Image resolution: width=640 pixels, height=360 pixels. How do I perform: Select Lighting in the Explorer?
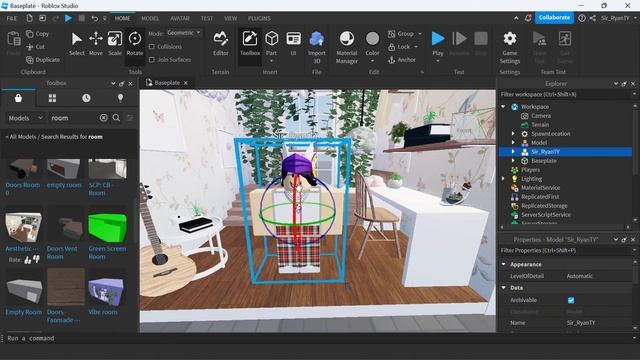coord(531,179)
